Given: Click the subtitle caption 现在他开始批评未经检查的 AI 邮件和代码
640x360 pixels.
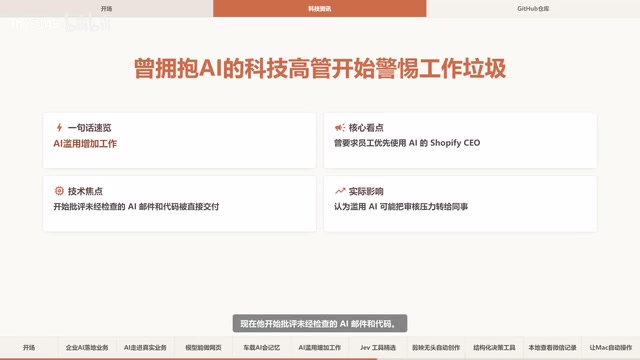Looking at the screenshot, I should click(320, 324).
